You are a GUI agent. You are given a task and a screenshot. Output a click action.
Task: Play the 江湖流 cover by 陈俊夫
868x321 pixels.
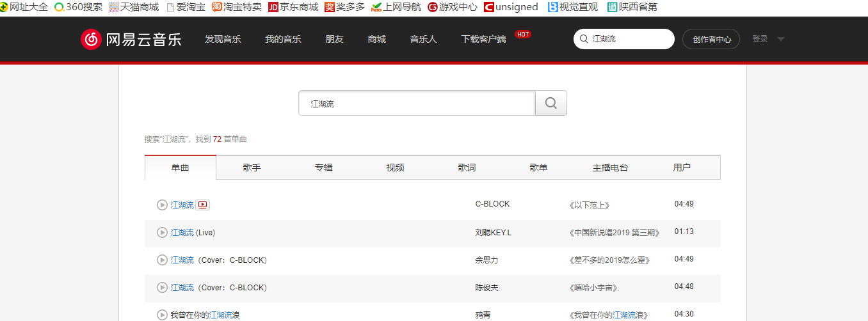coord(162,287)
